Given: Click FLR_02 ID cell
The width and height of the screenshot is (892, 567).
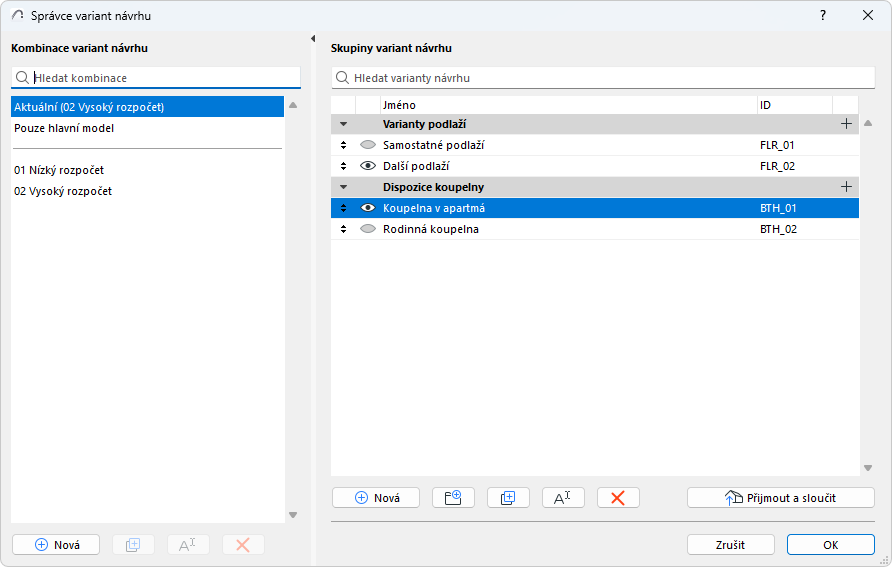Looking at the screenshot, I should pyautogui.click(x=778, y=166).
